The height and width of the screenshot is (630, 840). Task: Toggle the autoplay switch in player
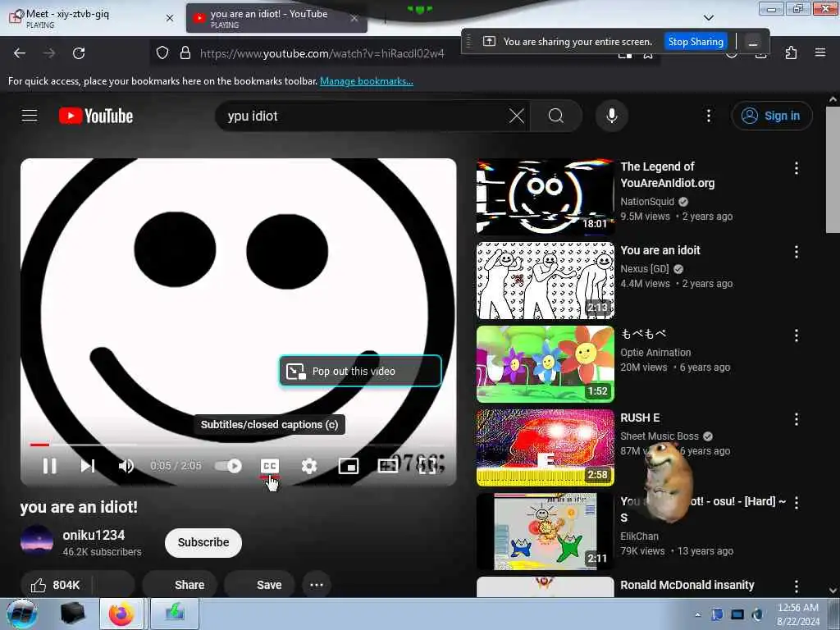[229, 466]
